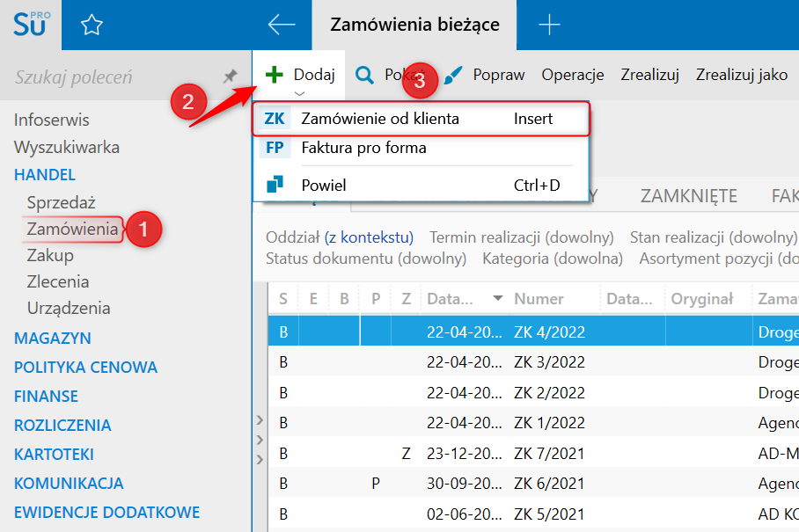Expand the Dodaj dropdown arrow
The height and width of the screenshot is (532, 799).
click(300, 92)
